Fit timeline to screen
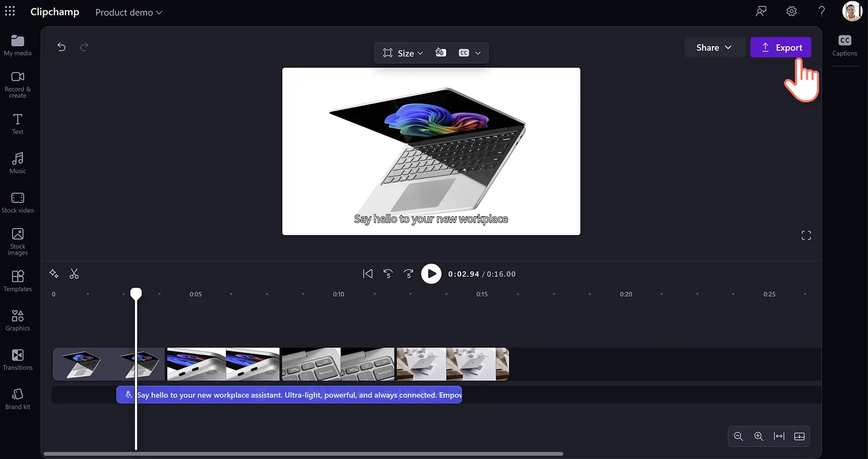Viewport: 868px width, 459px height. coord(779,436)
